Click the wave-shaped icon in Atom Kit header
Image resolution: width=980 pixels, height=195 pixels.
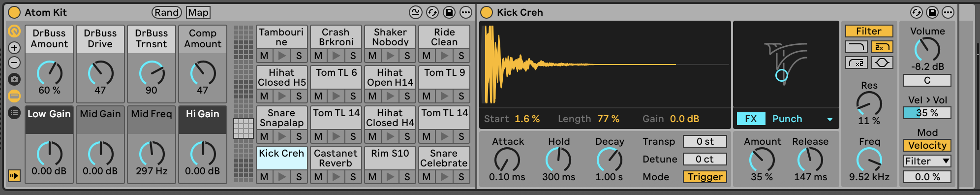416,12
